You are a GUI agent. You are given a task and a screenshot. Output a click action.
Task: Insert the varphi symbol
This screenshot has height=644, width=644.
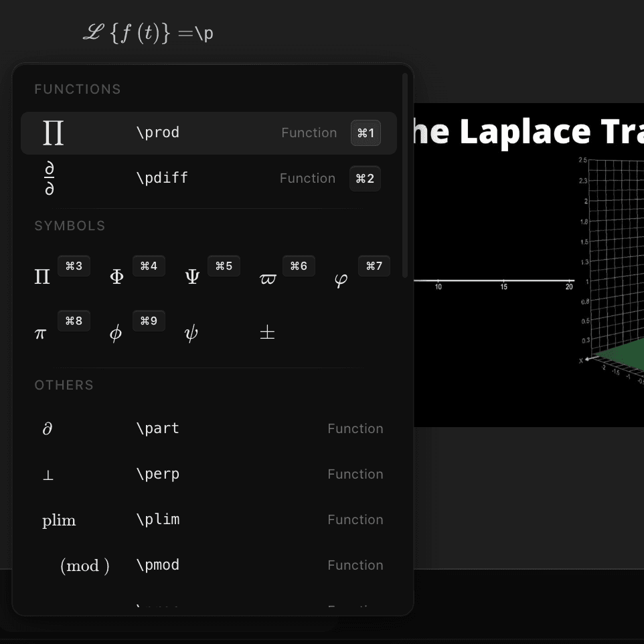(341, 279)
